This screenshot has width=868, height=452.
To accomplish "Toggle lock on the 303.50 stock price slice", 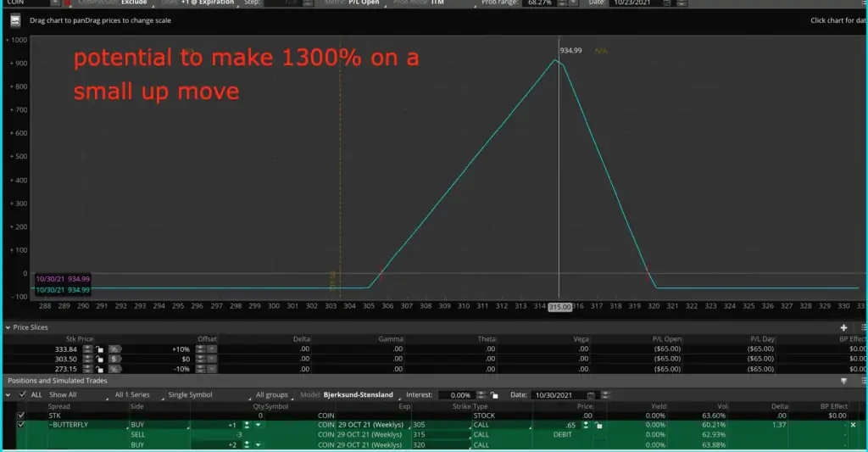I will point(100,359).
